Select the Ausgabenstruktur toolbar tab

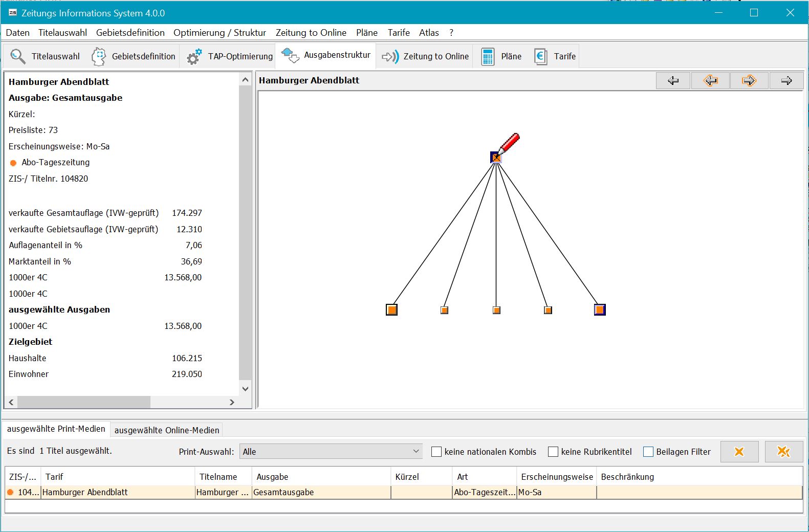click(326, 55)
